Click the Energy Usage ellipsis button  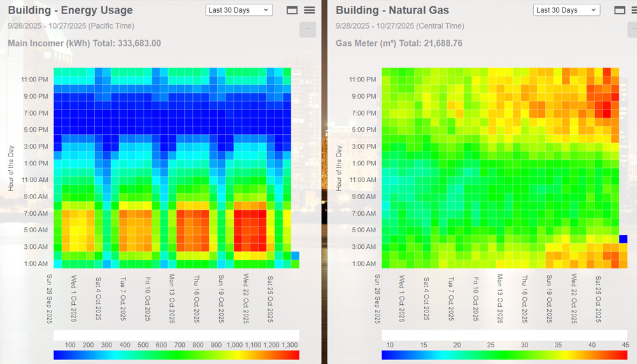point(308,29)
